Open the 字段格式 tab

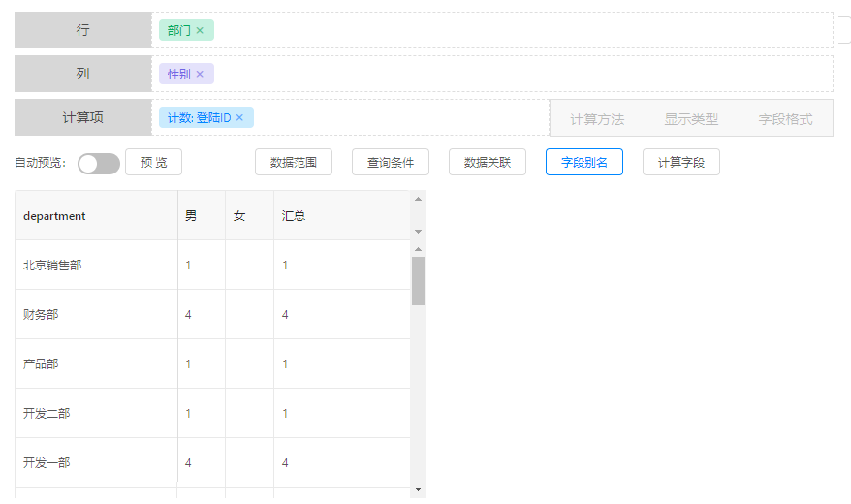[785, 119]
